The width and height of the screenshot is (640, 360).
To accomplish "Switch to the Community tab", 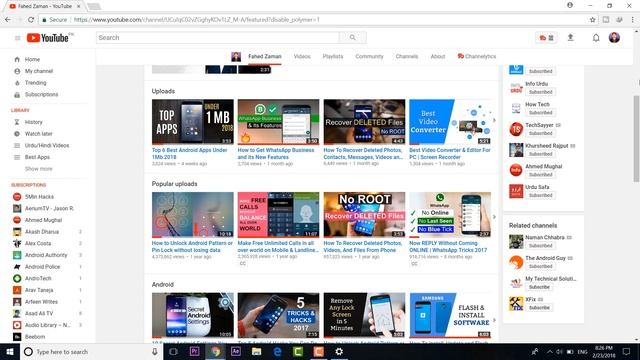I will point(369,56).
